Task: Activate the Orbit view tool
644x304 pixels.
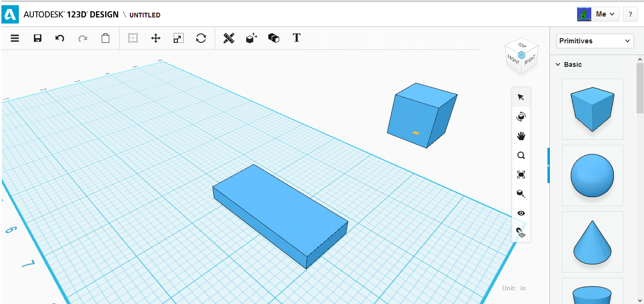Action: (x=521, y=117)
